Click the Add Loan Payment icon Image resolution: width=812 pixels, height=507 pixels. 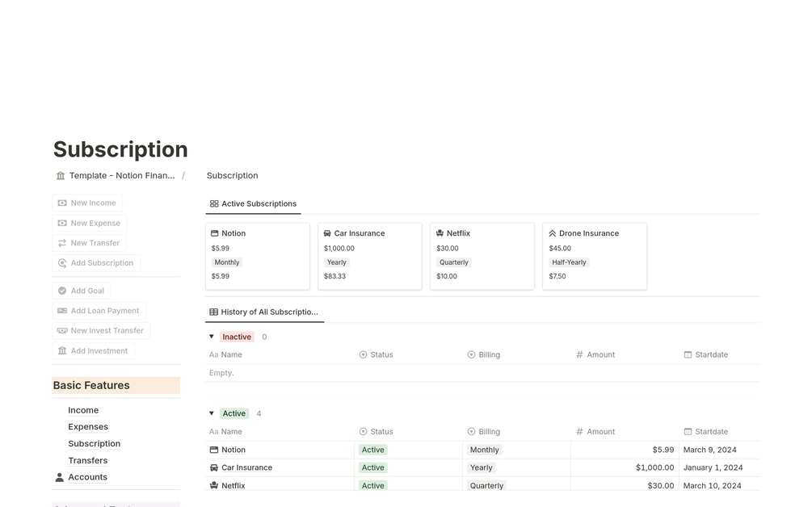pos(62,311)
